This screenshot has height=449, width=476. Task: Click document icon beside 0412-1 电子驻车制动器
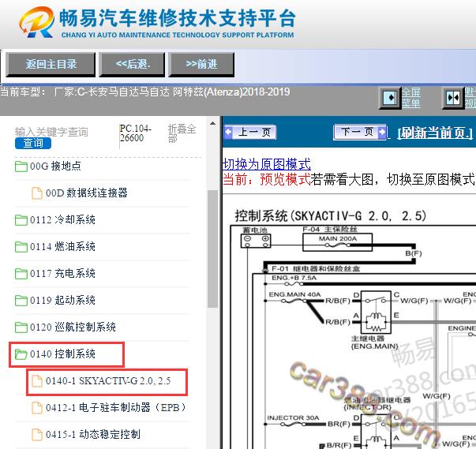tap(37, 408)
